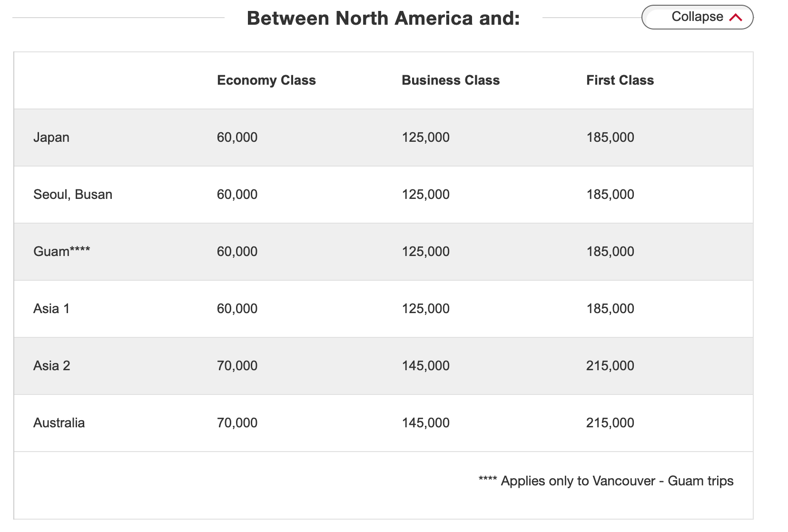The width and height of the screenshot is (788, 532).
Task: Click the Guam**** destination label
Action: pyautogui.click(x=61, y=251)
